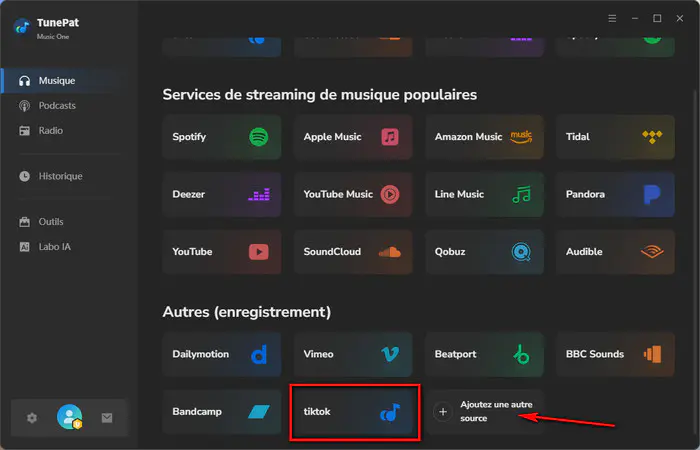Select the YouTube card label
This screenshot has height=450, width=700.
[192, 252]
